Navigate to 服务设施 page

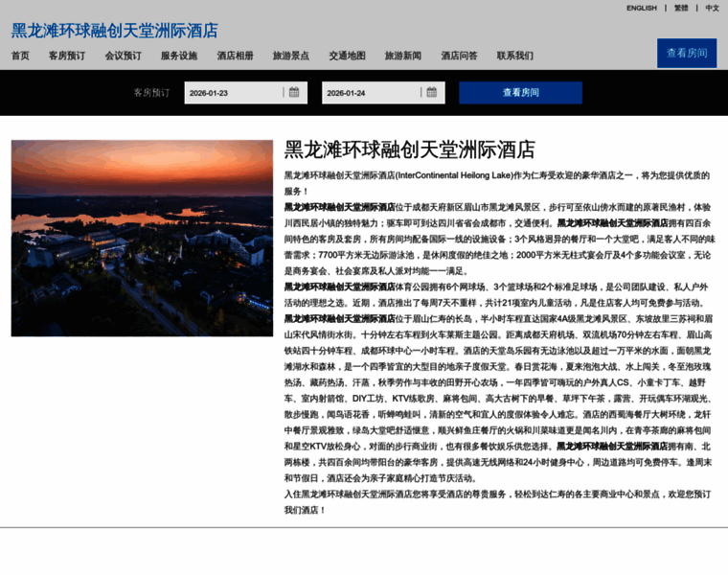[179, 56]
